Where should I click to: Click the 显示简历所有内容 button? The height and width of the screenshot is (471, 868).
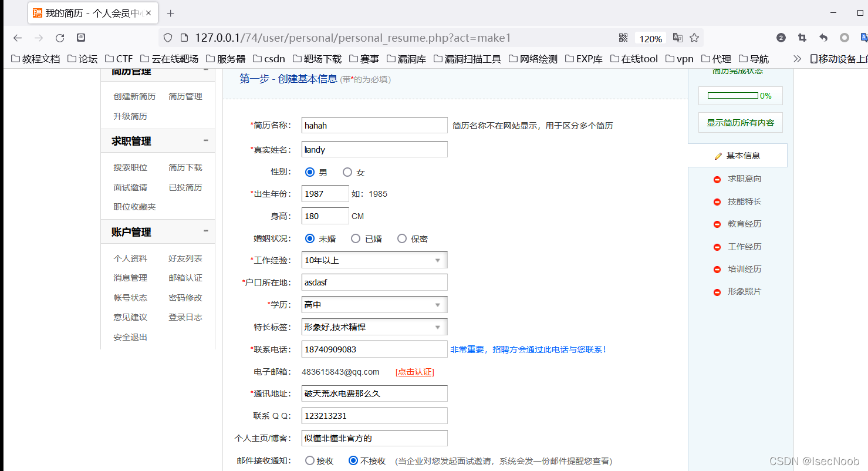pyautogui.click(x=740, y=122)
